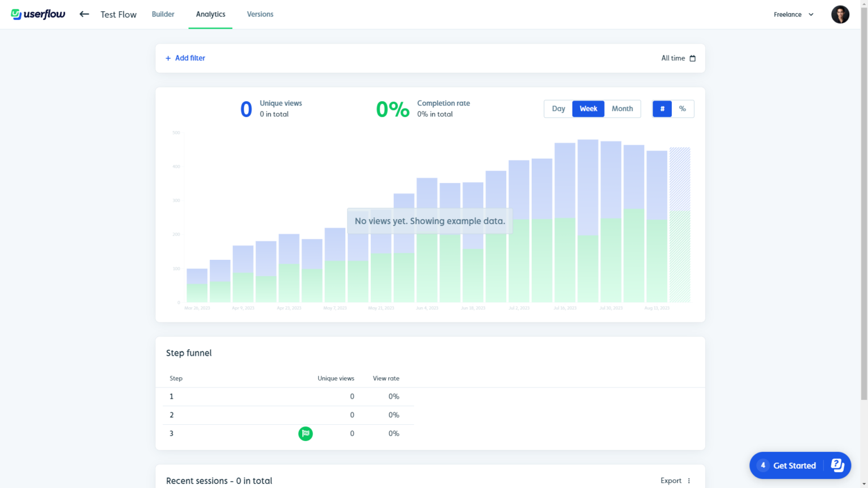Open the All time date range selector
The image size is (868, 488).
click(x=672, y=58)
